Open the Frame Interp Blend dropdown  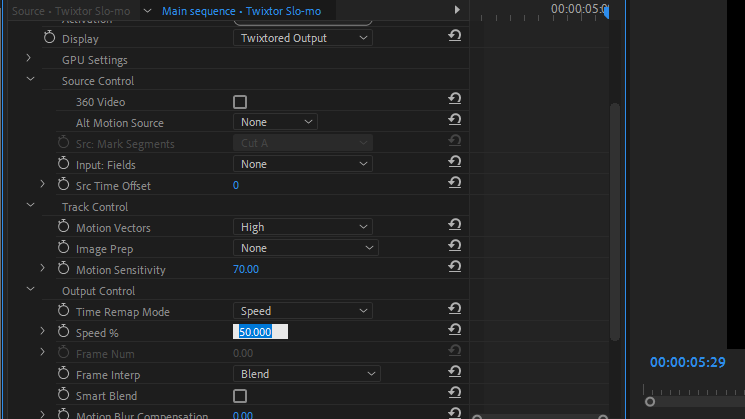point(306,374)
